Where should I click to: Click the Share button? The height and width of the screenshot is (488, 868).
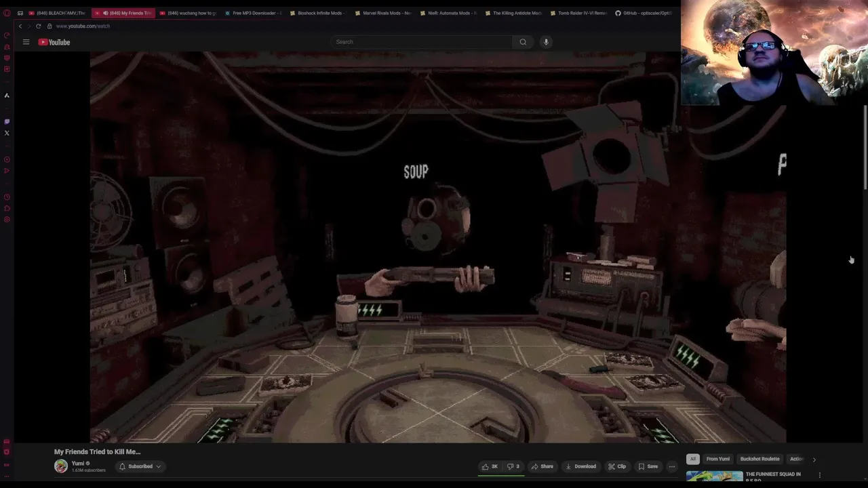point(542,466)
